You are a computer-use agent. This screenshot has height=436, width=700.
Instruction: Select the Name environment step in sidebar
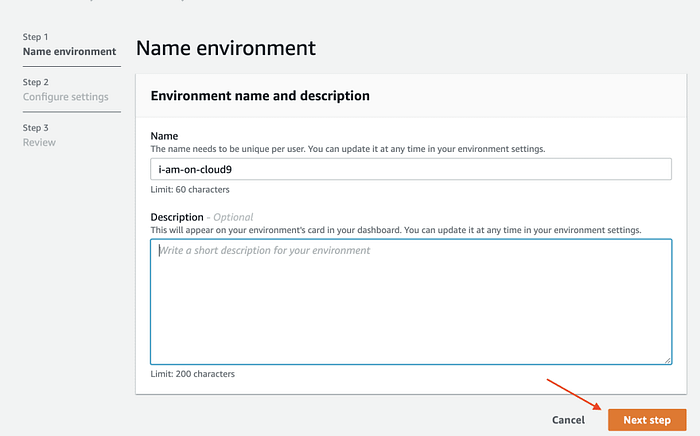[69, 51]
